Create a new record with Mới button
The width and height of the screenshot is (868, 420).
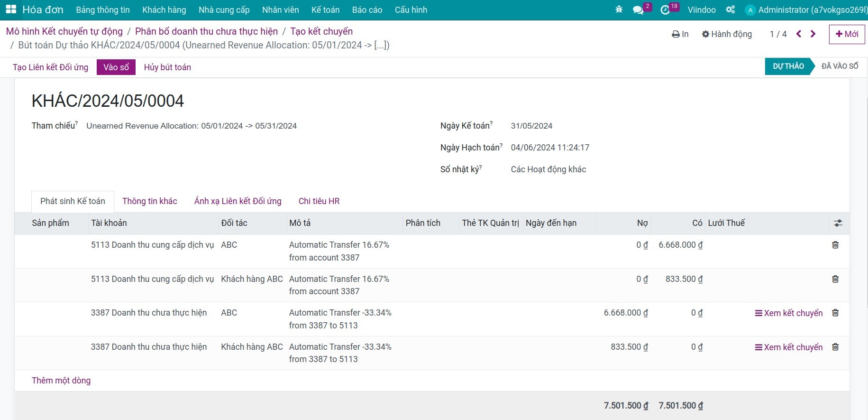tap(847, 34)
